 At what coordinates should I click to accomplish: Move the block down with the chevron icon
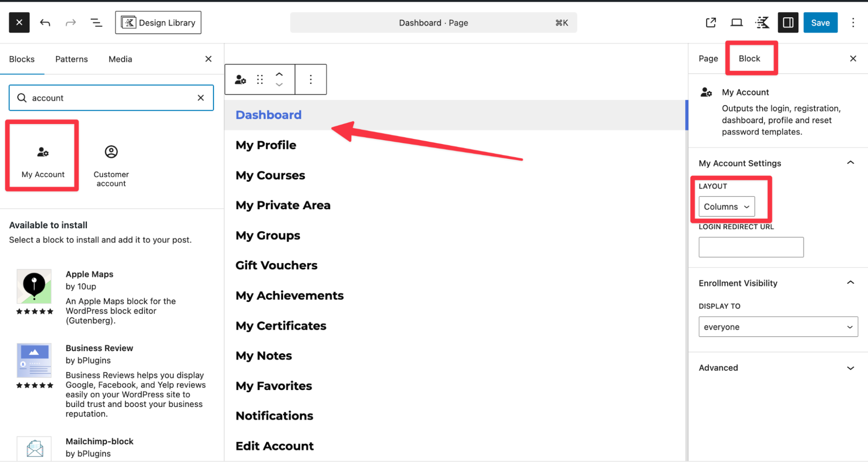pyautogui.click(x=279, y=85)
